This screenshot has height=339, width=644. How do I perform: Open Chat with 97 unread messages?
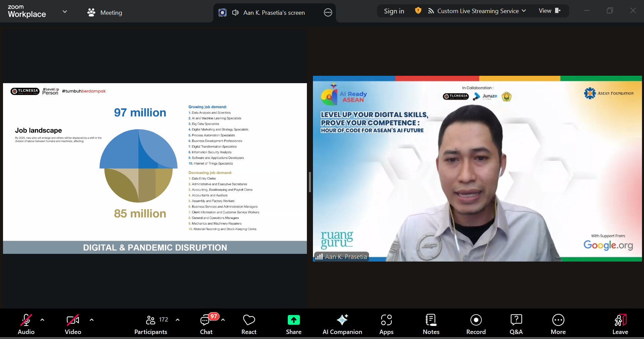(206, 324)
